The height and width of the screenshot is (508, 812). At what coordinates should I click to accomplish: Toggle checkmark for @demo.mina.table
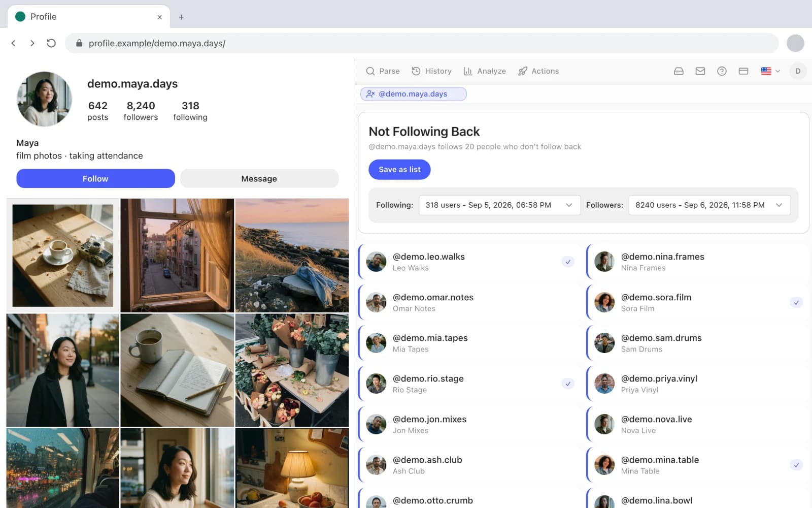point(796,465)
